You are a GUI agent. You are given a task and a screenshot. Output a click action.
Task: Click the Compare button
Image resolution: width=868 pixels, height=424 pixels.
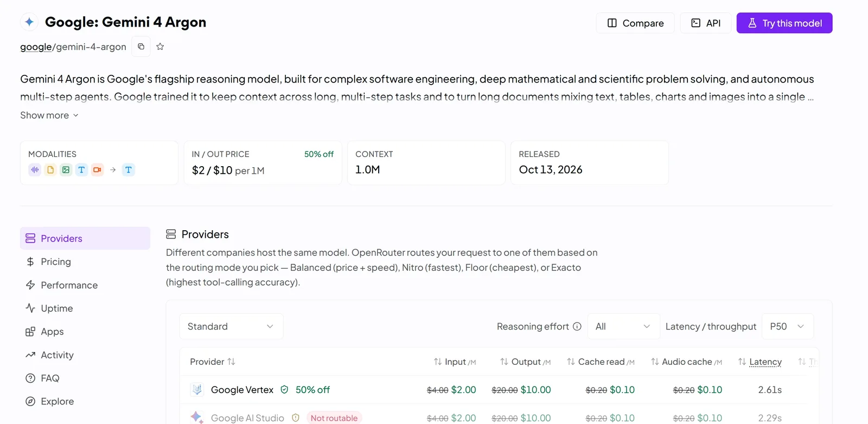click(x=635, y=23)
